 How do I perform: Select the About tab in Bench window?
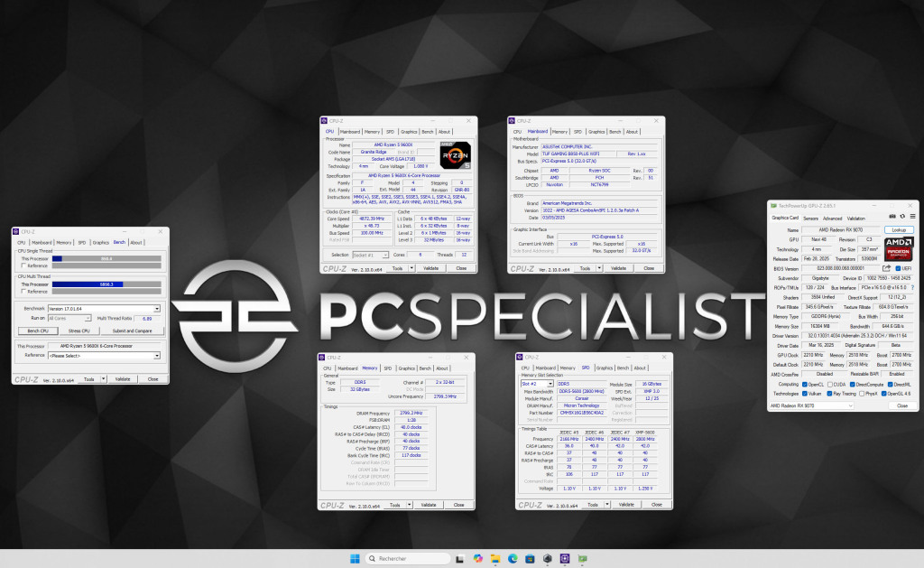coord(136,242)
